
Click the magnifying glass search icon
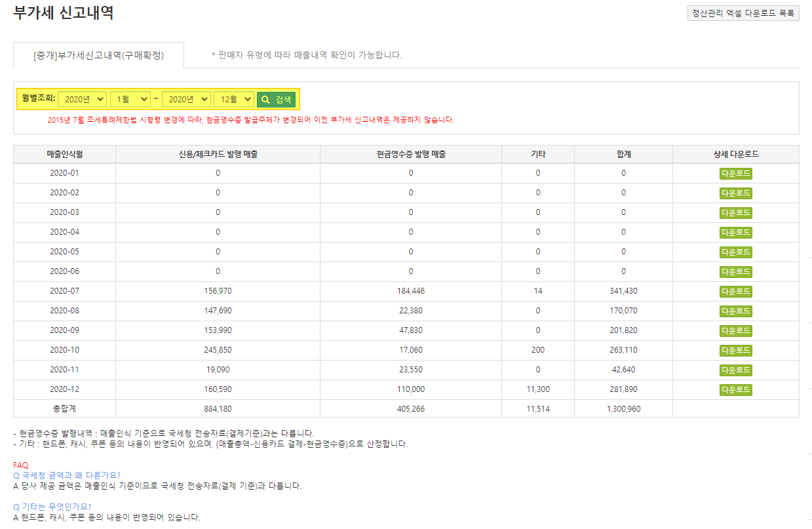[263, 99]
